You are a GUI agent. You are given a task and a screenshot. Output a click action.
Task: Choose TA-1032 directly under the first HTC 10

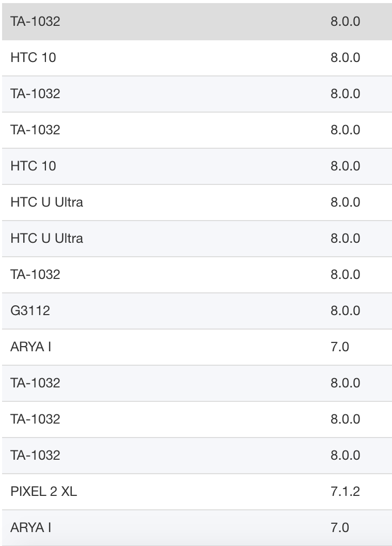tap(197, 94)
